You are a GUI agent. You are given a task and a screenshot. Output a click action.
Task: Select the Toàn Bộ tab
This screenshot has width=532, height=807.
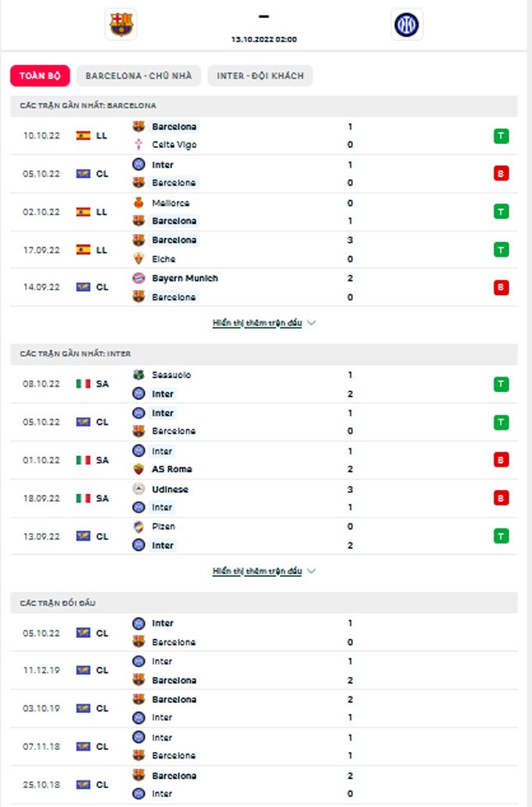pyautogui.click(x=40, y=76)
